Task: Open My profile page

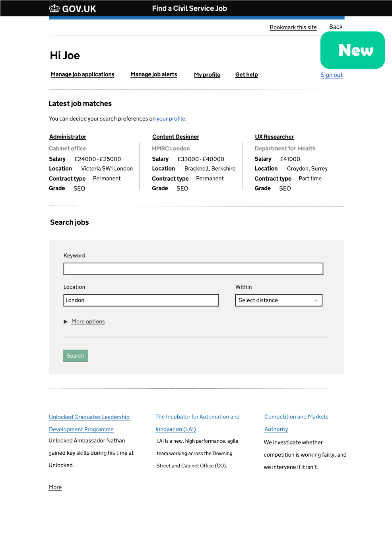Action: click(x=207, y=75)
